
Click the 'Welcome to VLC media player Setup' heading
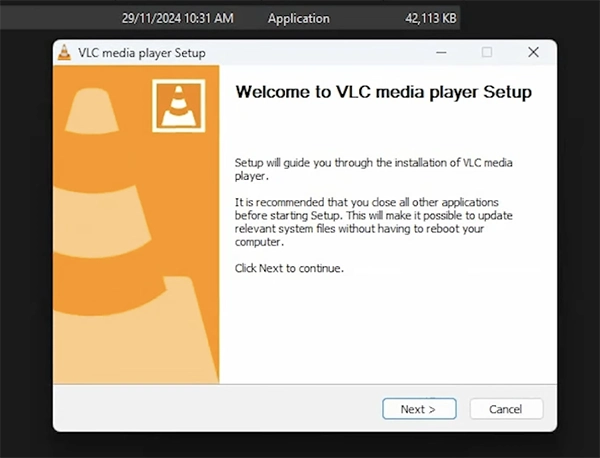pos(383,92)
